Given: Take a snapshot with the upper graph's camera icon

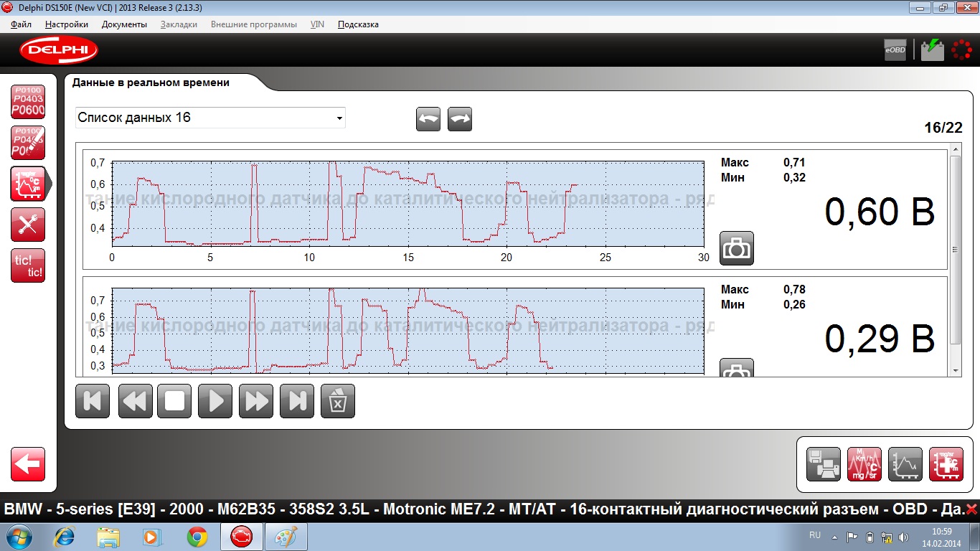Looking at the screenshot, I should tap(737, 248).
